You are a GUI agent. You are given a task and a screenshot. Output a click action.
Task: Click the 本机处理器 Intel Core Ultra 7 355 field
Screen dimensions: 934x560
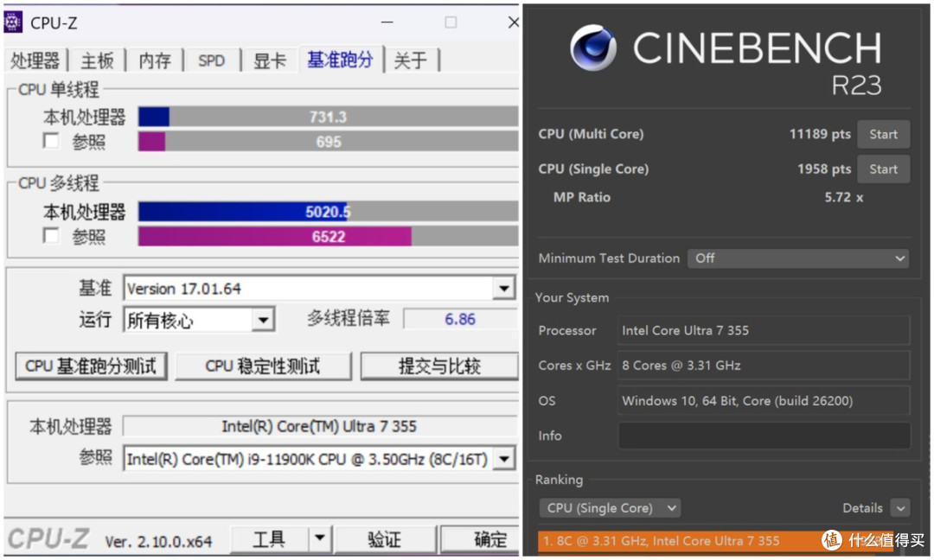click(x=320, y=426)
